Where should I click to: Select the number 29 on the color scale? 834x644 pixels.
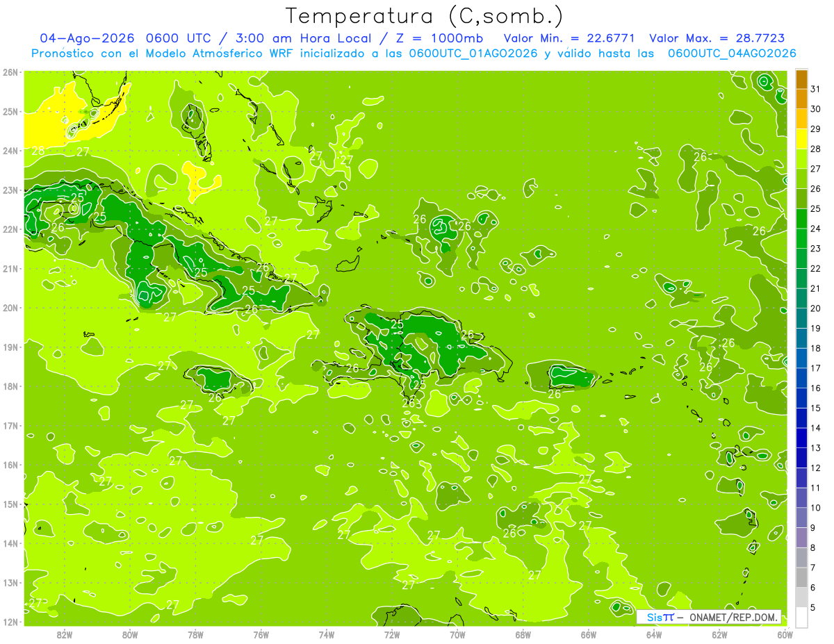(815, 129)
